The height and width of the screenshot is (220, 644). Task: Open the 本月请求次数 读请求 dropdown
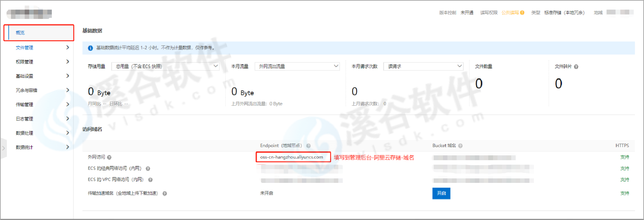(x=423, y=66)
